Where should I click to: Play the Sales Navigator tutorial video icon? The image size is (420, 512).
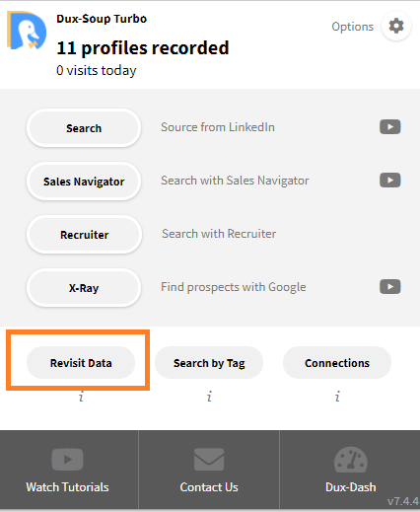pos(390,181)
